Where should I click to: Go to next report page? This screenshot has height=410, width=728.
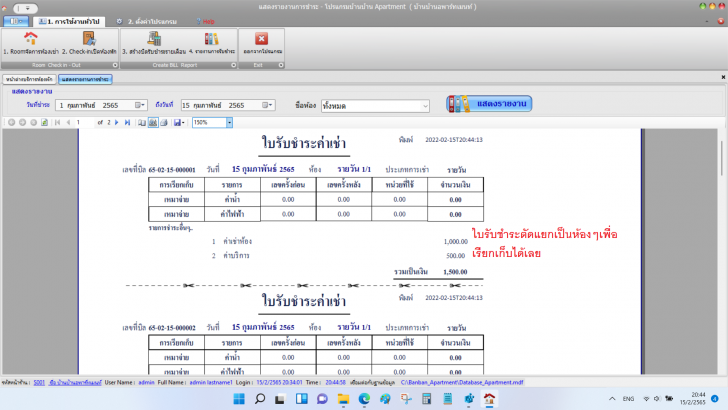point(117,123)
